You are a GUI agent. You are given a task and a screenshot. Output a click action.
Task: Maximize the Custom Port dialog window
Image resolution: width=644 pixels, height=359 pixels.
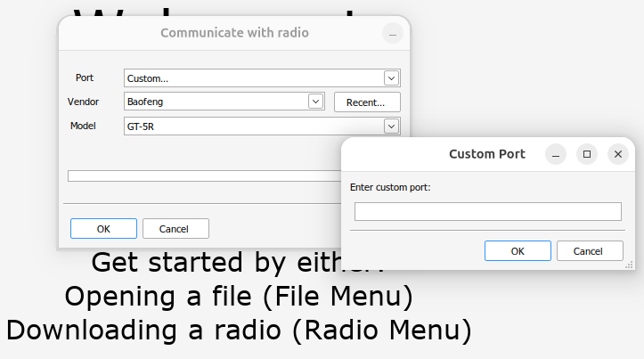[587, 154]
